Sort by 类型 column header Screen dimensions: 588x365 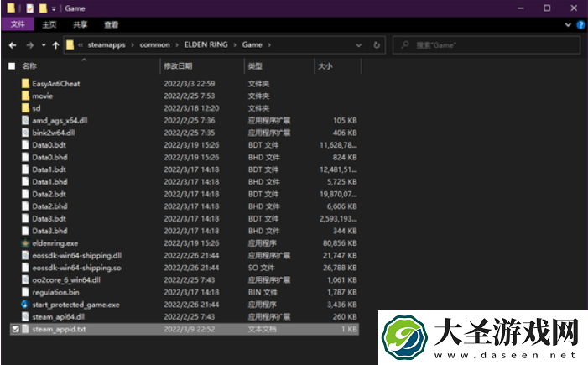coord(255,66)
